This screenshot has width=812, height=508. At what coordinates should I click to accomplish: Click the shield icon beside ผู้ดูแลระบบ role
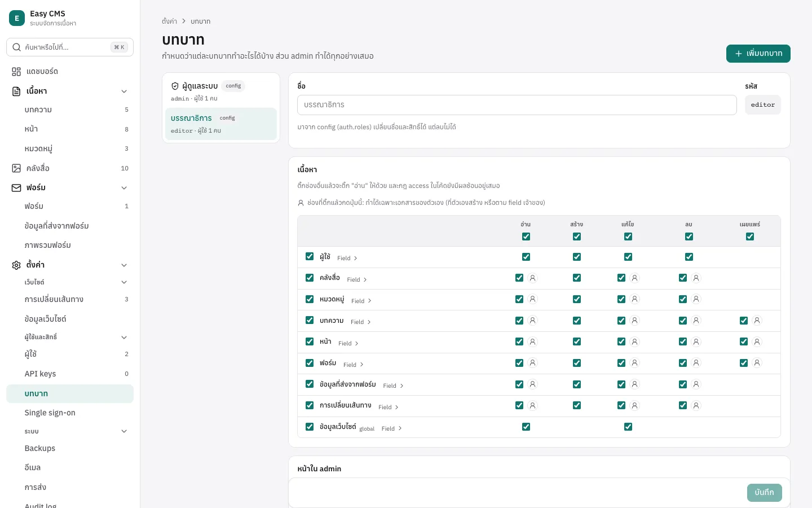pos(175,86)
